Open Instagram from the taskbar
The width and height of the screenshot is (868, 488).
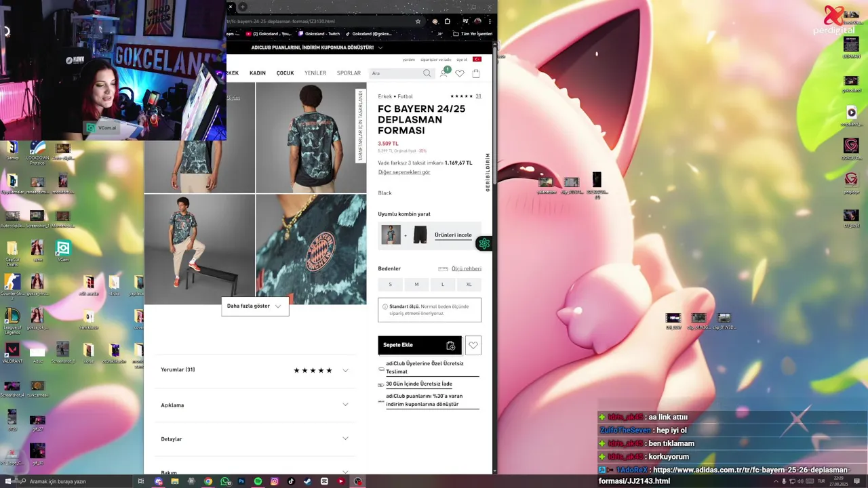coord(275,481)
